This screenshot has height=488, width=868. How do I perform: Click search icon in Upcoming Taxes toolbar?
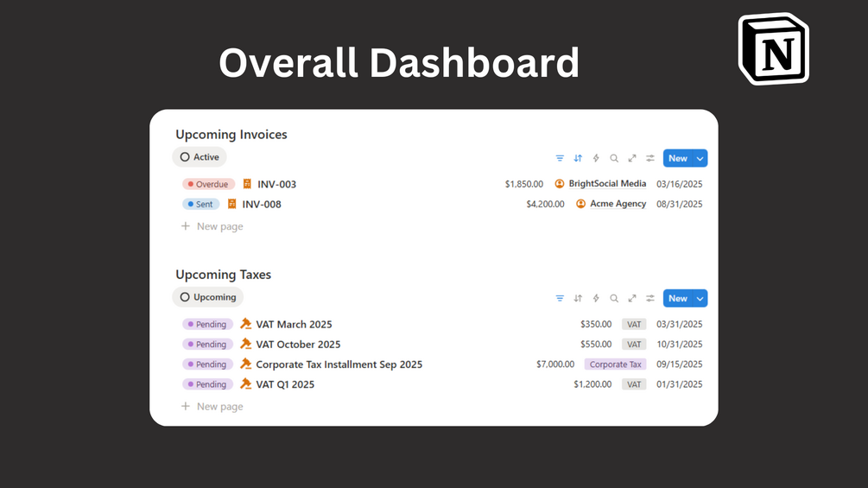click(x=614, y=298)
